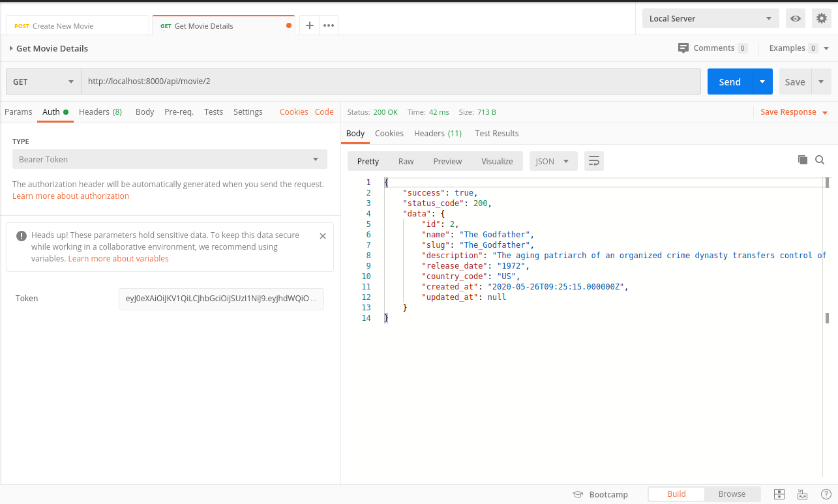Toggle two pane view icon in status bar
The width and height of the screenshot is (838, 504).
tap(779, 494)
